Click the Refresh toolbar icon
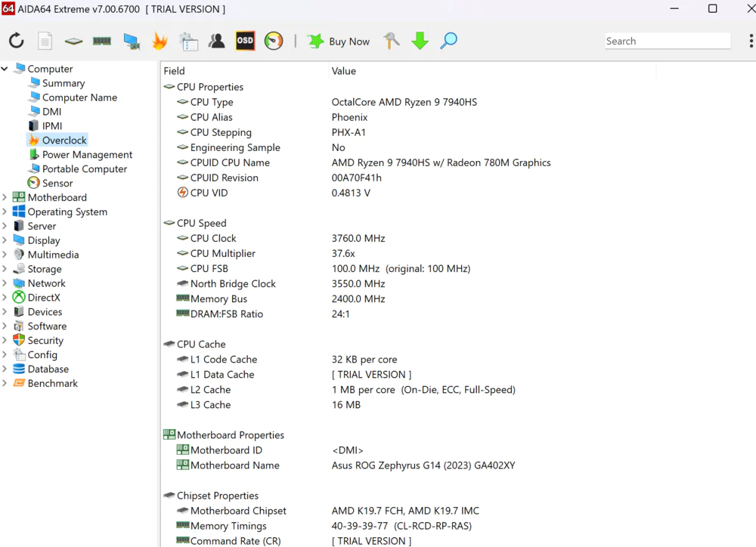 click(16, 41)
